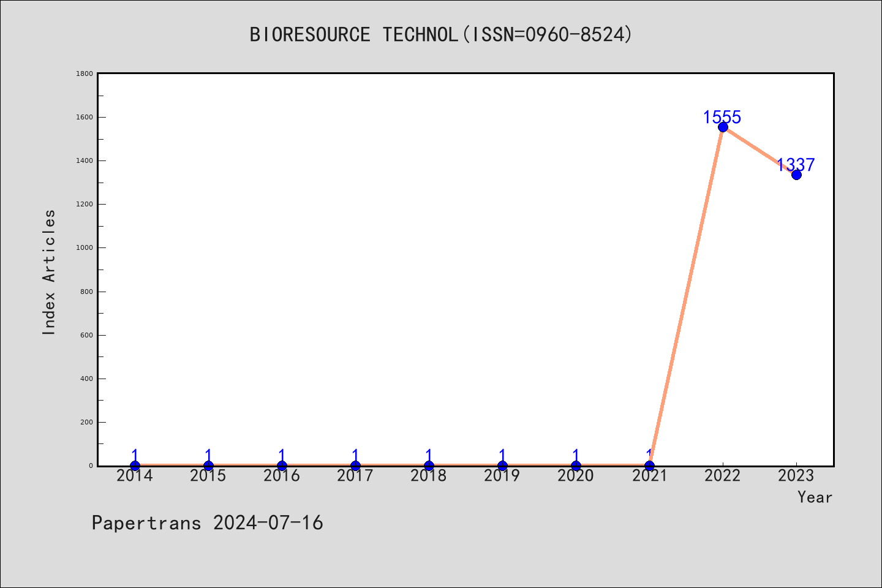Viewport: 882px width, 588px height.
Task: Select the value label 1555
Action: coord(722,117)
